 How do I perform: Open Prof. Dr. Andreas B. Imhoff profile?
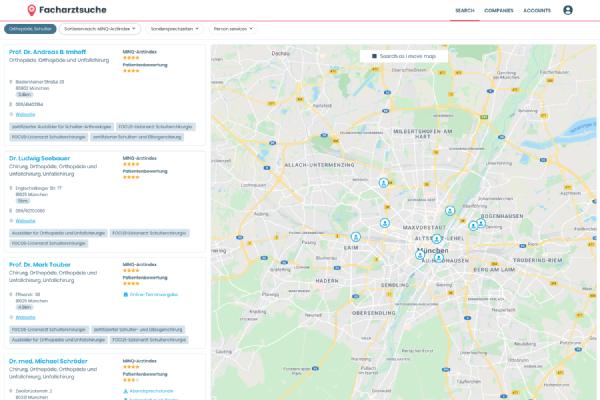(47, 52)
